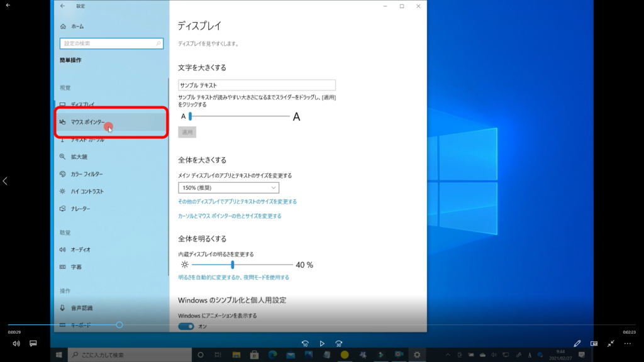The image size is (644, 362).
Task: Click the カーソルとマウス ポインター color and size link
Action: pos(230,216)
